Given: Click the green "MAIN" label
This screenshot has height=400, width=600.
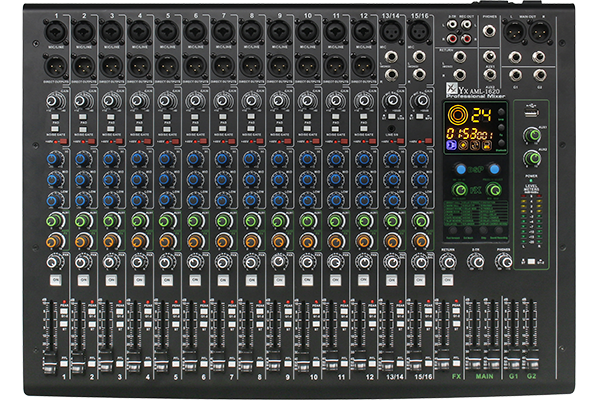Looking at the screenshot, I should pyautogui.click(x=484, y=377).
